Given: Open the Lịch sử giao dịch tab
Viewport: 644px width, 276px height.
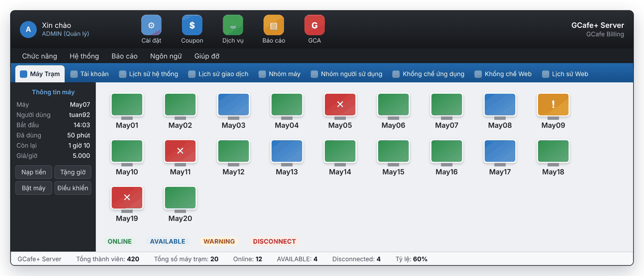Looking at the screenshot, I should (218, 74).
